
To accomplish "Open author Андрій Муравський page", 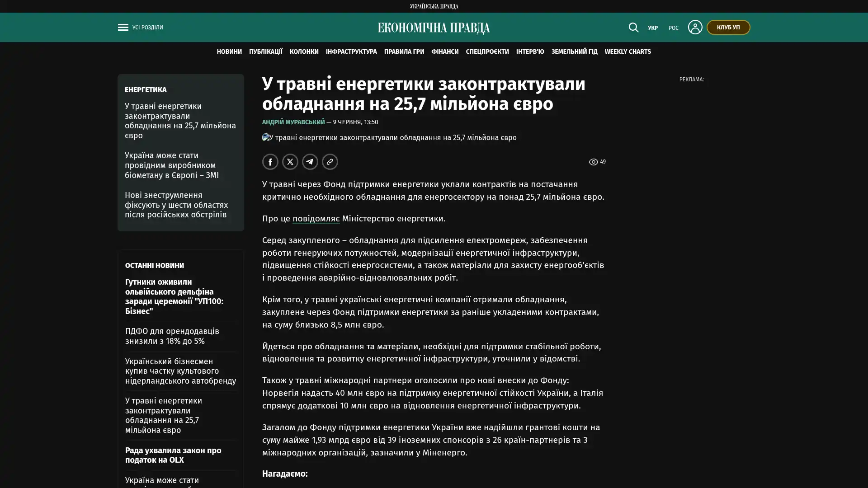I will pos(293,122).
